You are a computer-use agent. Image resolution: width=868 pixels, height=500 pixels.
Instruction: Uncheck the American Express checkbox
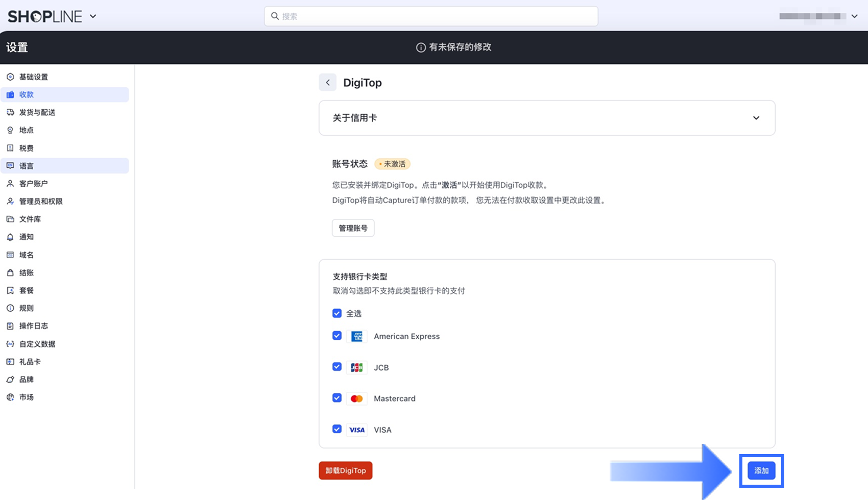click(x=337, y=336)
